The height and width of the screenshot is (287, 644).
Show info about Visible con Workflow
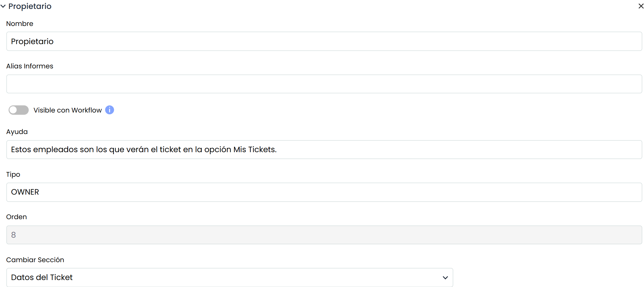[109, 110]
